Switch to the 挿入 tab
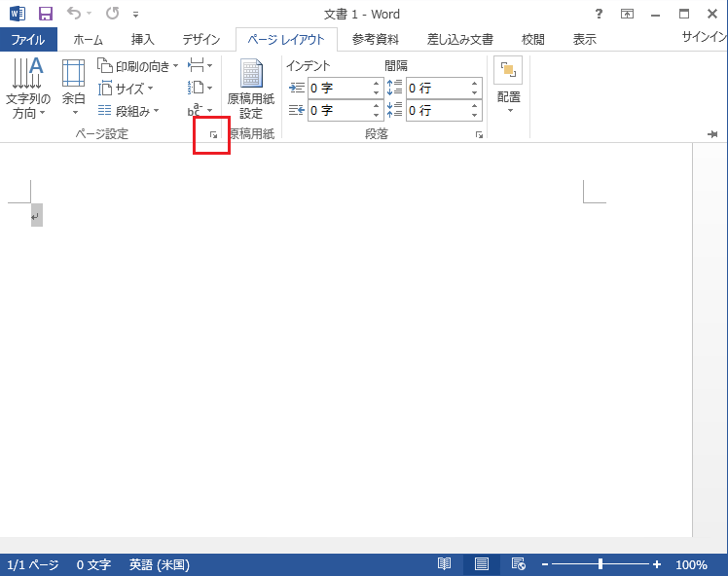This screenshot has width=728, height=576. tap(143, 39)
